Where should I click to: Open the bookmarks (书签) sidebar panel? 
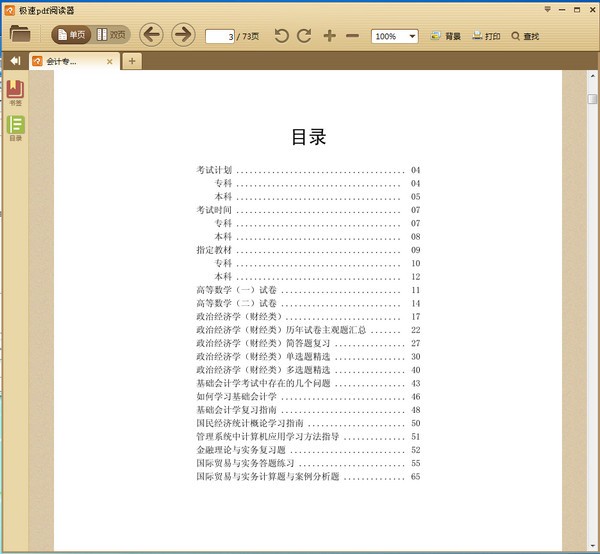16,93
